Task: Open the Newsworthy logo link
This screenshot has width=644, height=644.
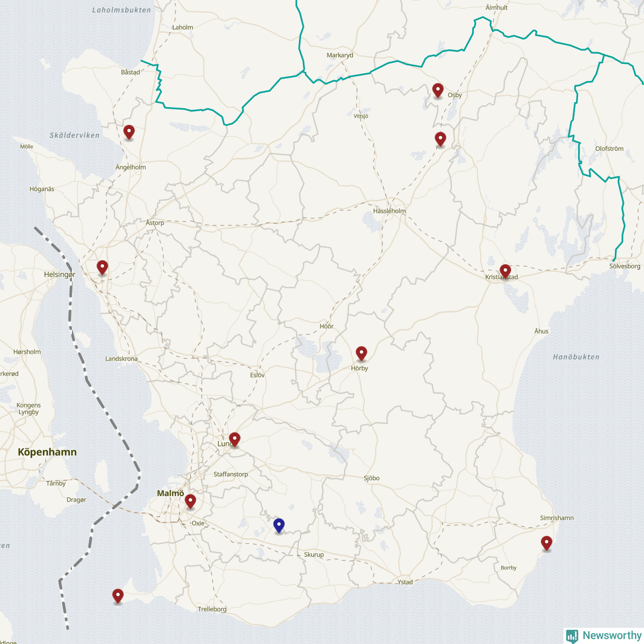Action: 604,635
